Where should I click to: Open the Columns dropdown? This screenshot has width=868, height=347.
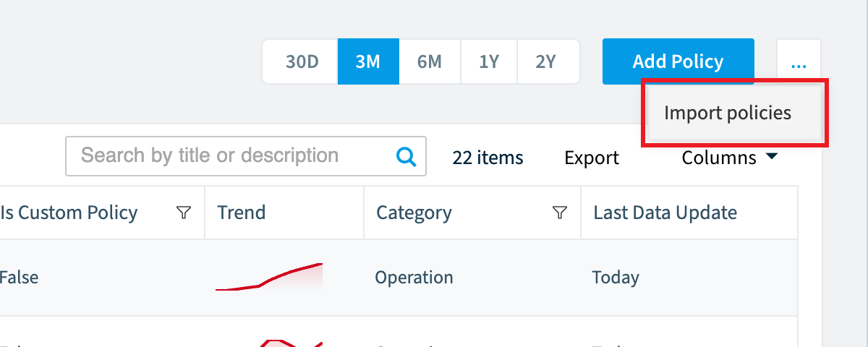tap(730, 158)
